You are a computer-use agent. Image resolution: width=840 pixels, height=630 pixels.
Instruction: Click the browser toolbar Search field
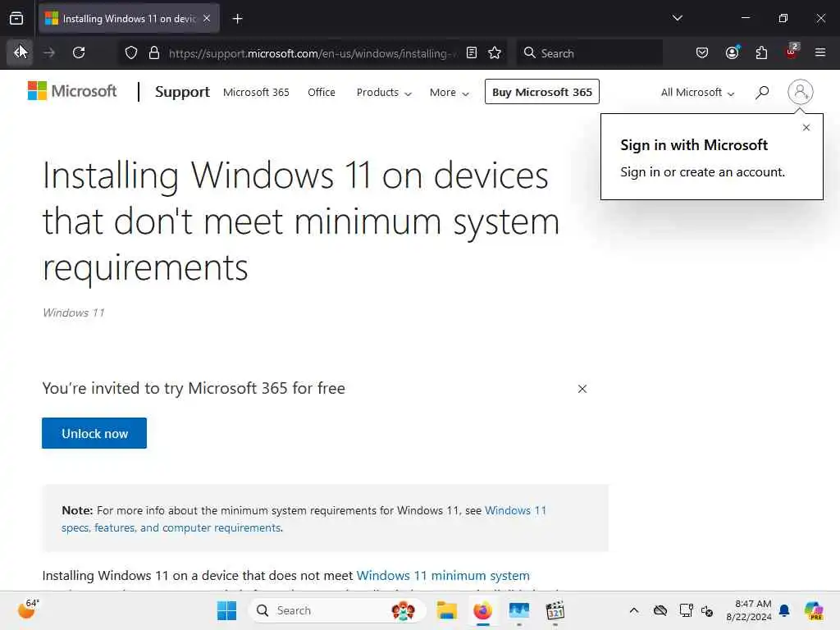coord(589,53)
